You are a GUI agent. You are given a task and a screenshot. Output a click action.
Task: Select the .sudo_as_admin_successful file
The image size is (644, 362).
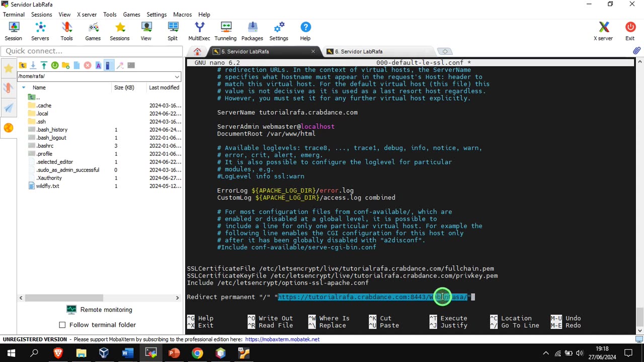click(68, 170)
